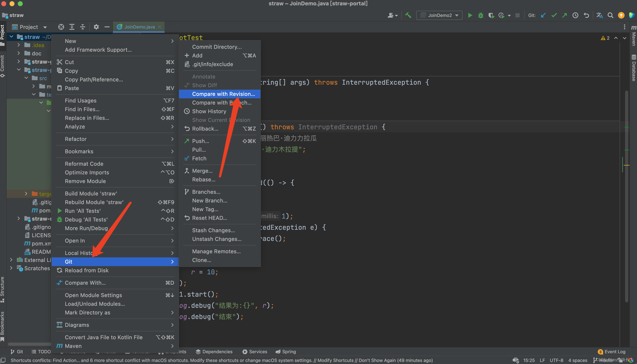Image resolution: width=637 pixels, height=364 pixels.
Task: Open the Spring tool window
Action: tap(286, 351)
